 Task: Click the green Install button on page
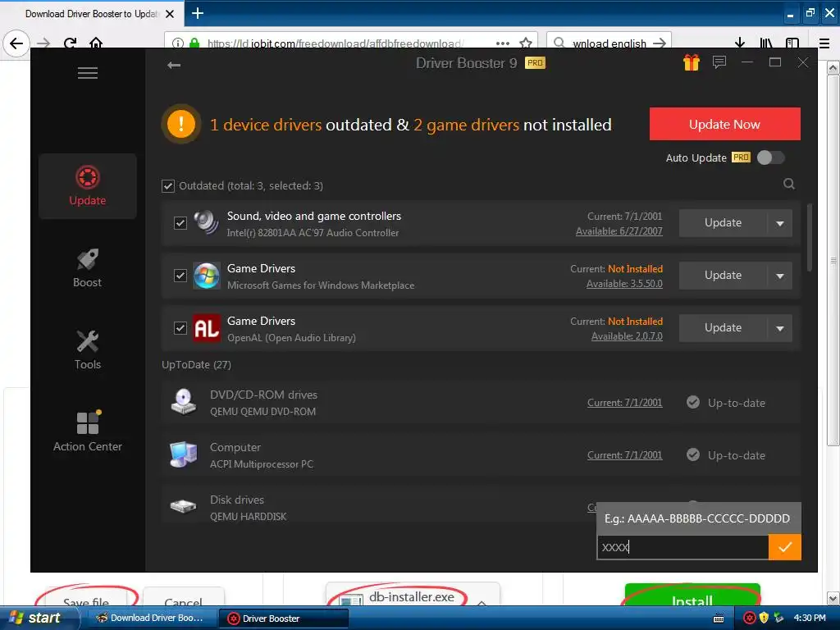pyautogui.click(x=692, y=596)
